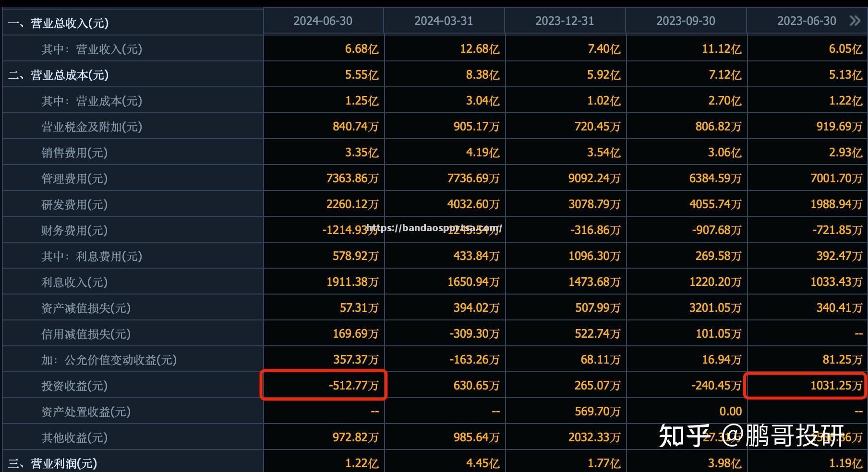Click the 5.55亿 total cost value
868x472 pixels.
point(362,75)
